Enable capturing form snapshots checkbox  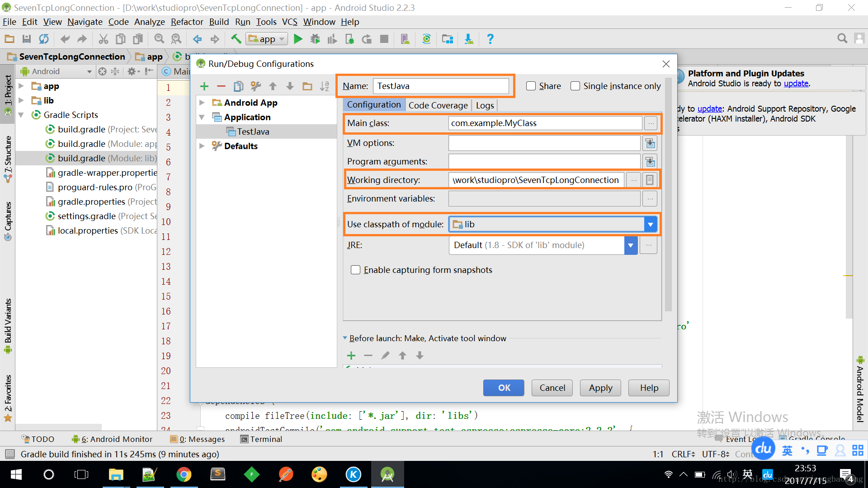click(356, 270)
